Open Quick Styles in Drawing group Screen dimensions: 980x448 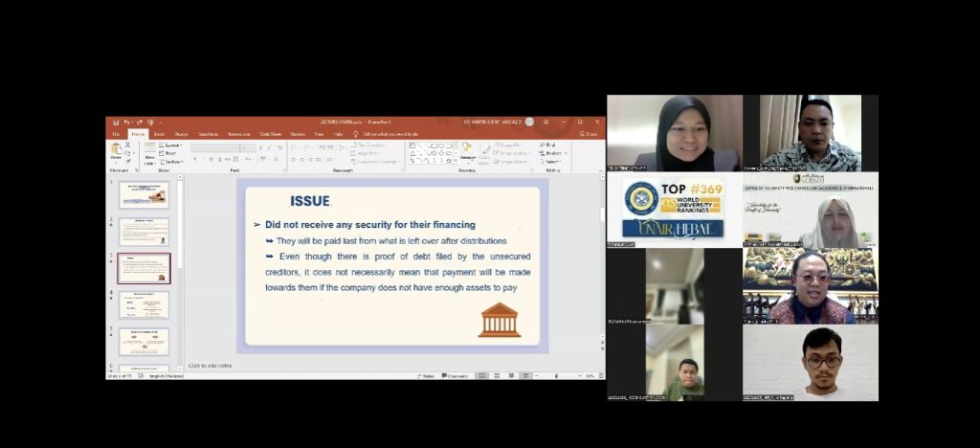click(484, 152)
